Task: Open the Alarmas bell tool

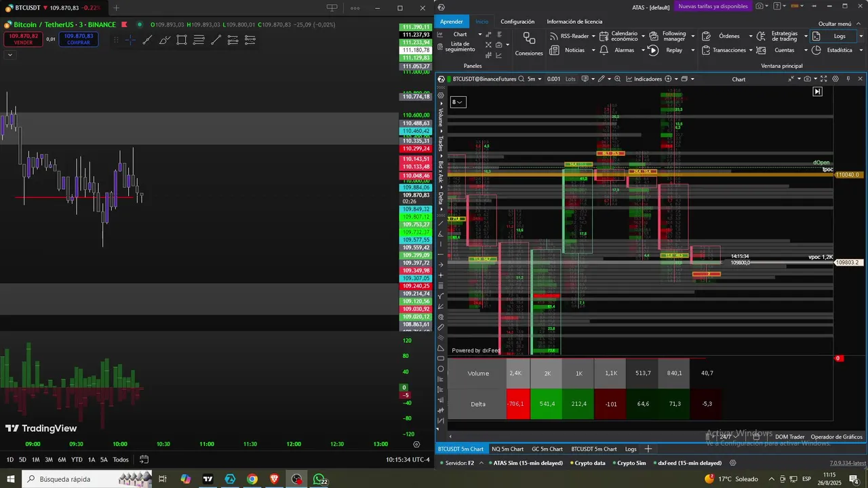Action: [618, 50]
